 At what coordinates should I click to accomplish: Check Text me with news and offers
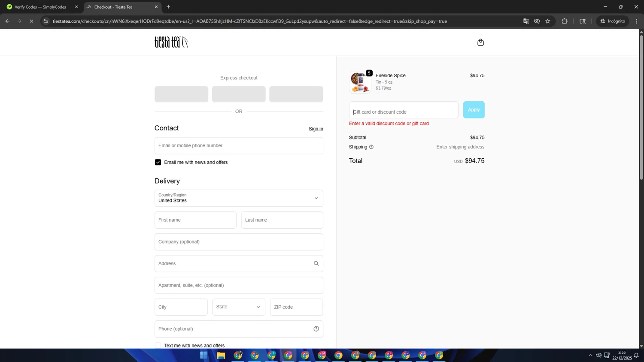158,346
